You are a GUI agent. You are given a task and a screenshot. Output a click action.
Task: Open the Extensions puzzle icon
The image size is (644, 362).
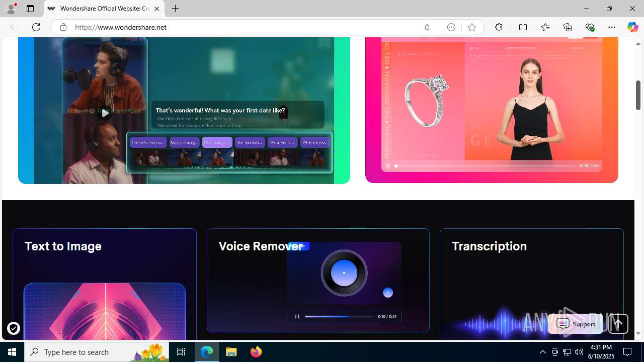click(499, 27)
